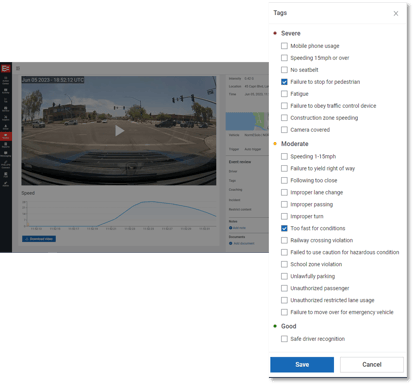Check Unauthorized passenger tag
This screenshot has height=385, width=414.
[284, 289]
